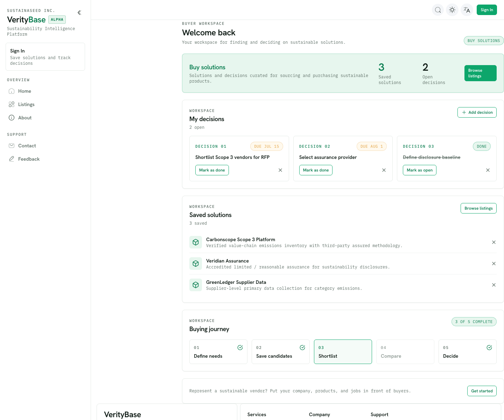Remove Decision 03 with the X icon
This screenshot has height=420, width=504.
pos(488,170)
